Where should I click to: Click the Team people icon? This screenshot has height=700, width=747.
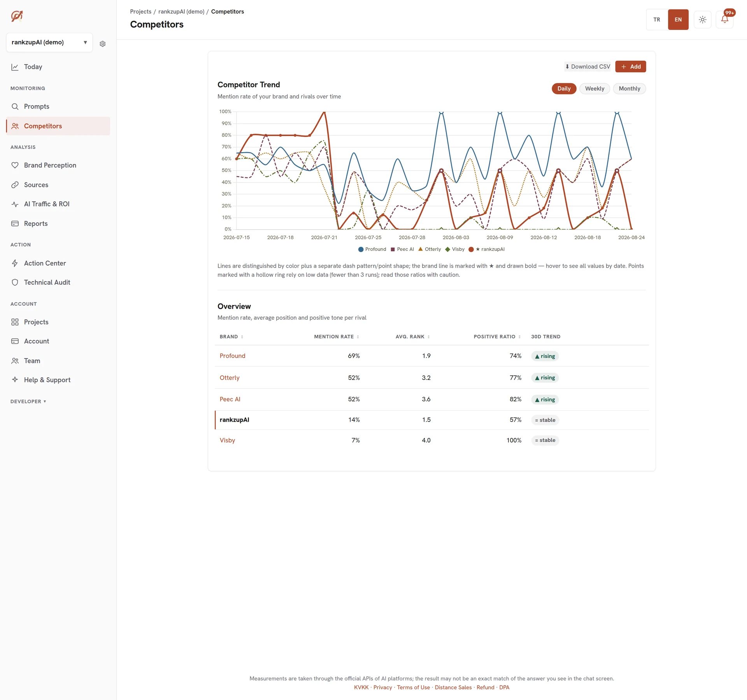tap(15, 361)
